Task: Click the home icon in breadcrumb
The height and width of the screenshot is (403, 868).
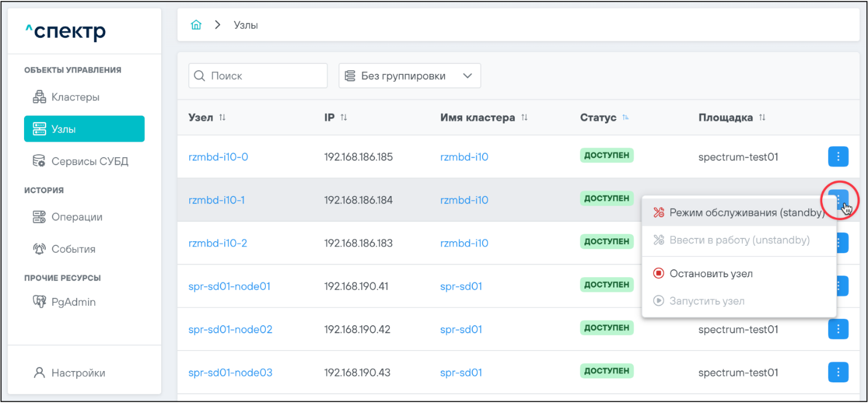Action: [196, 25]
